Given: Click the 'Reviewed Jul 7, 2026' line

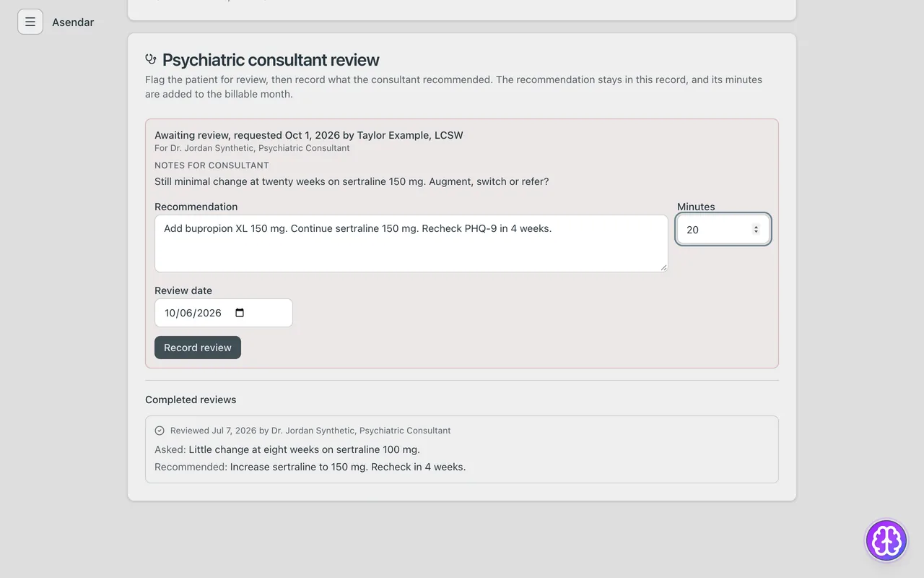Looking at the screenshot, I should click(x=310, y=431).
